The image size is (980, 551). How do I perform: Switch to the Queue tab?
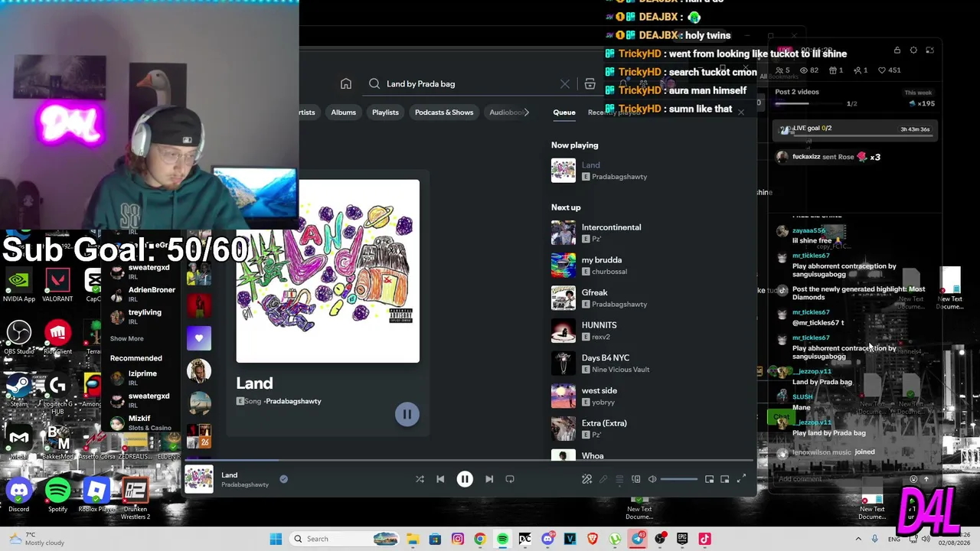click(564, 112)
